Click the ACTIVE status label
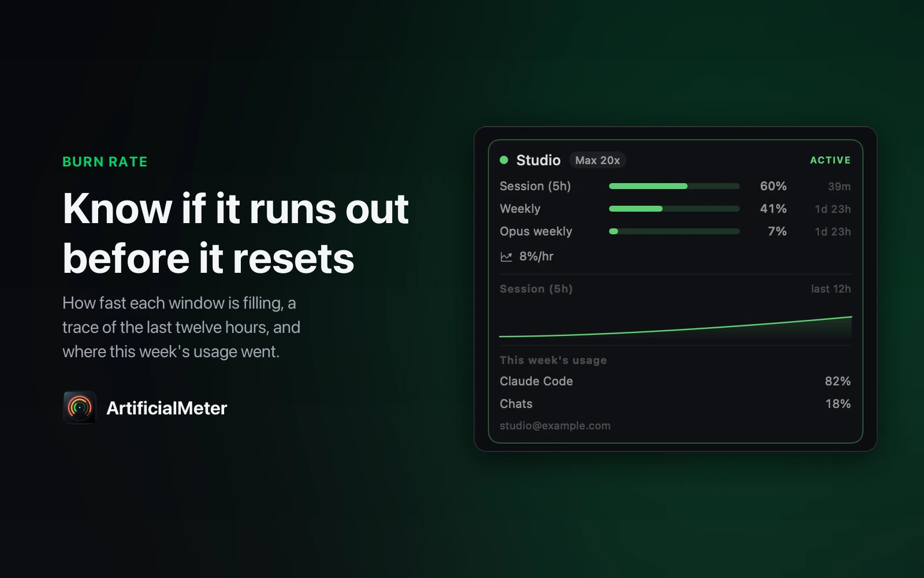This screenshot has width=924, height=578. (830, 160)
